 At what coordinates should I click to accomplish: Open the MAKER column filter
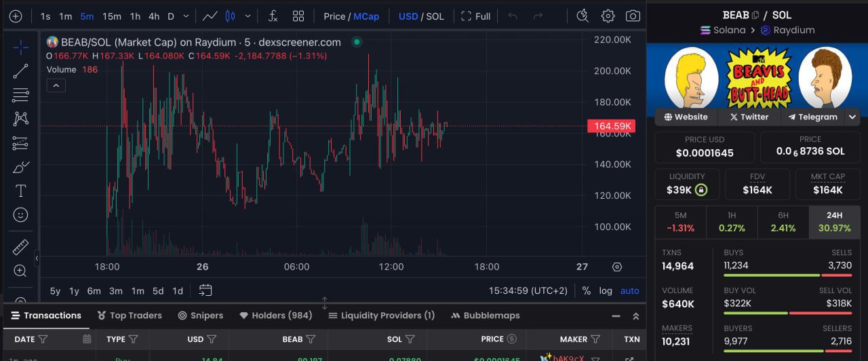click(x=595, y=339)
